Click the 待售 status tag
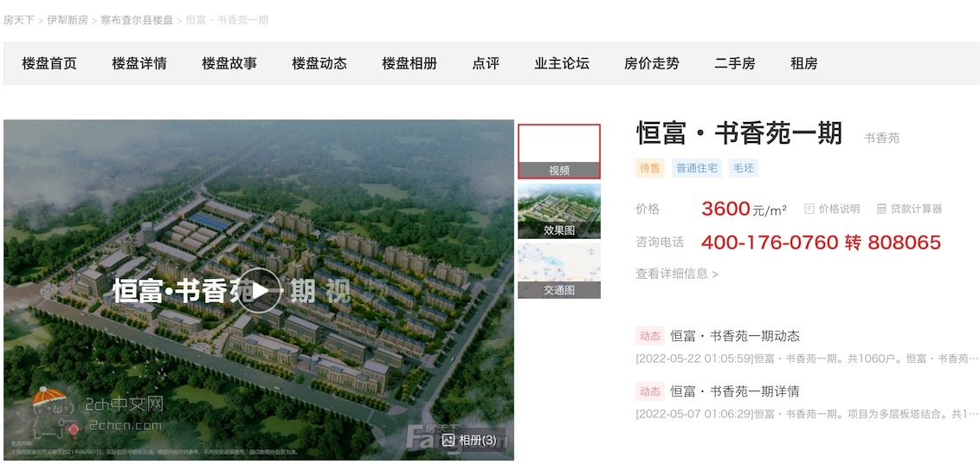The height and width of the screenshot is (465, 980). [x=650, y=168]
